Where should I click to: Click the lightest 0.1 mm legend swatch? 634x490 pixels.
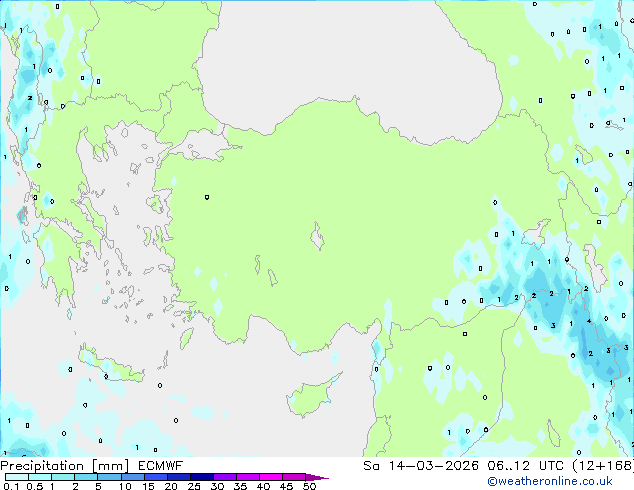(17, 477)
